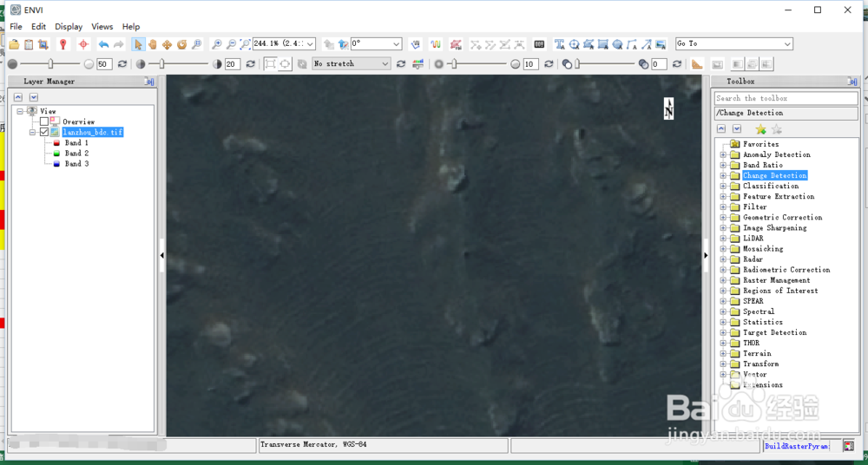Collapse the View tree node
This screenshot has width=868, height=465.
[20, 111]
